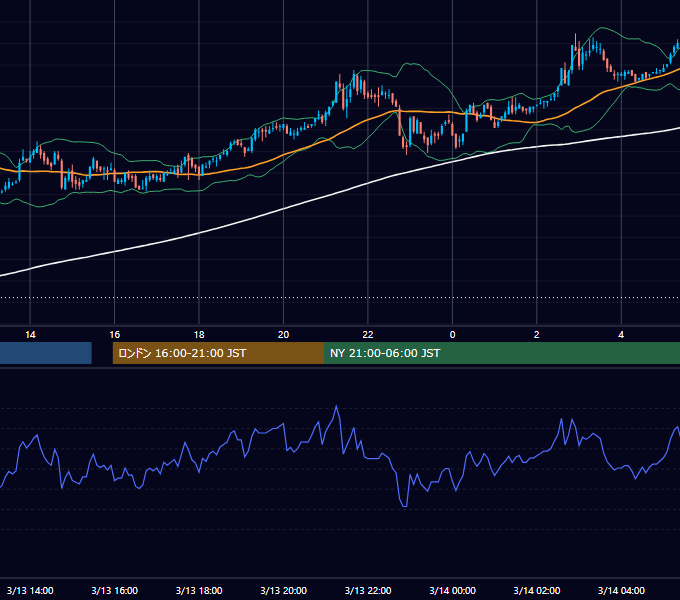Click the hour label 16 on price axis
Viewport: 680px width, 600px height.
tap(114, 335)
